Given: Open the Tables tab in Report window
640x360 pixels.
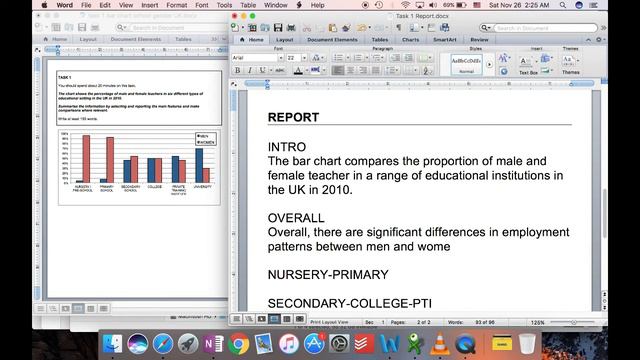Looking at the screenshot, I should pyautogui.click(x=380, y=40).
